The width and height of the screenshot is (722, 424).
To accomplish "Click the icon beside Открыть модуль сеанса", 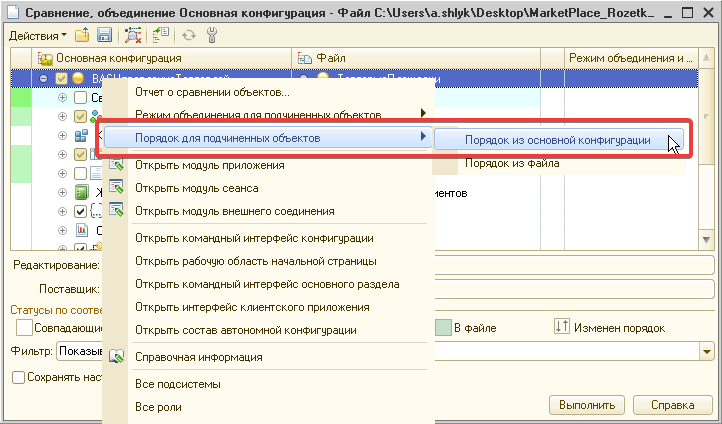I will [117, 188].
